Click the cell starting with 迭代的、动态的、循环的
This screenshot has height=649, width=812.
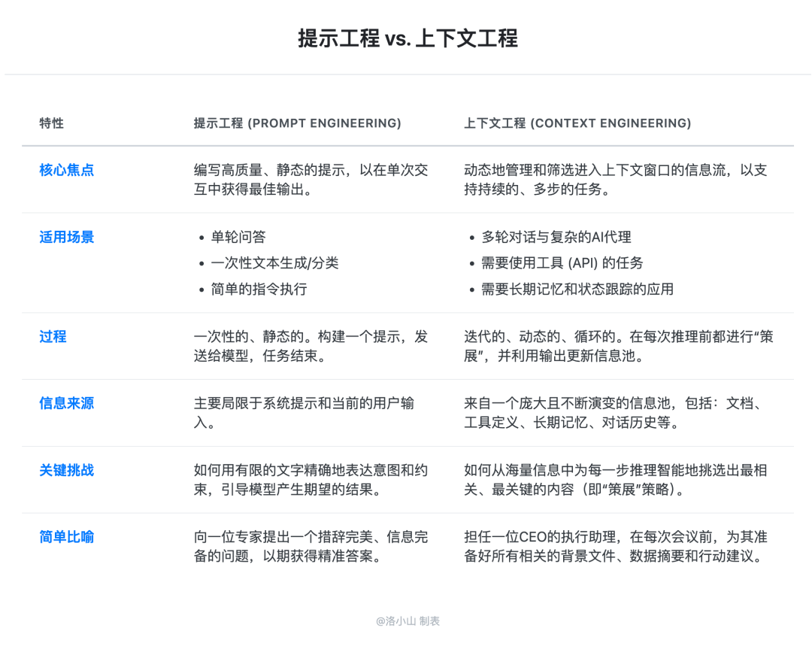click(618, 346)
